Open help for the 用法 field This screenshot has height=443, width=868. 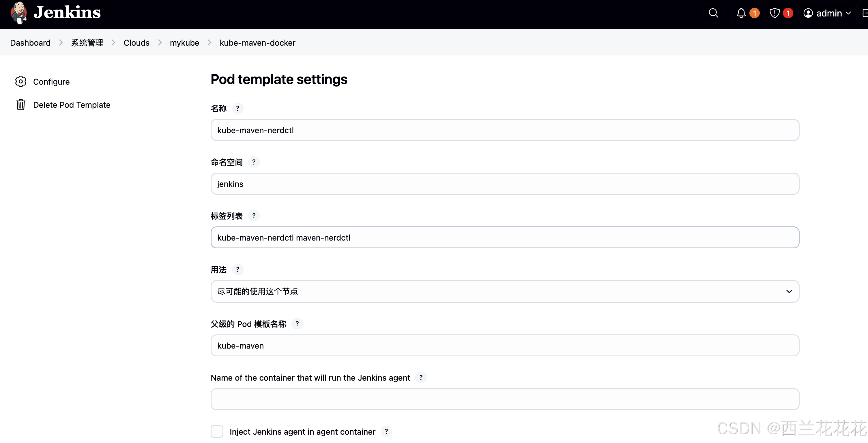point(238,269)
